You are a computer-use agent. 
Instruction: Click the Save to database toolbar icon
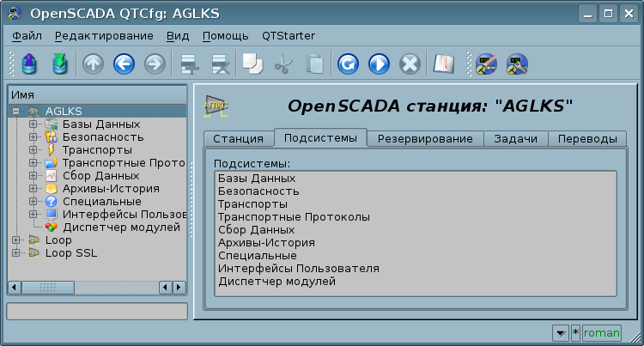pyautogui.click(x=59, y=64)
